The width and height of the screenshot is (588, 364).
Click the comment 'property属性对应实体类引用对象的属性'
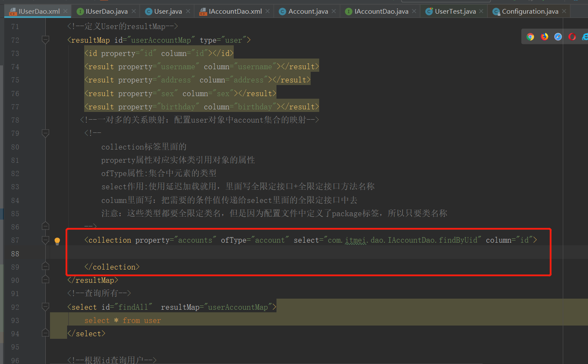[x=178, y=160]
